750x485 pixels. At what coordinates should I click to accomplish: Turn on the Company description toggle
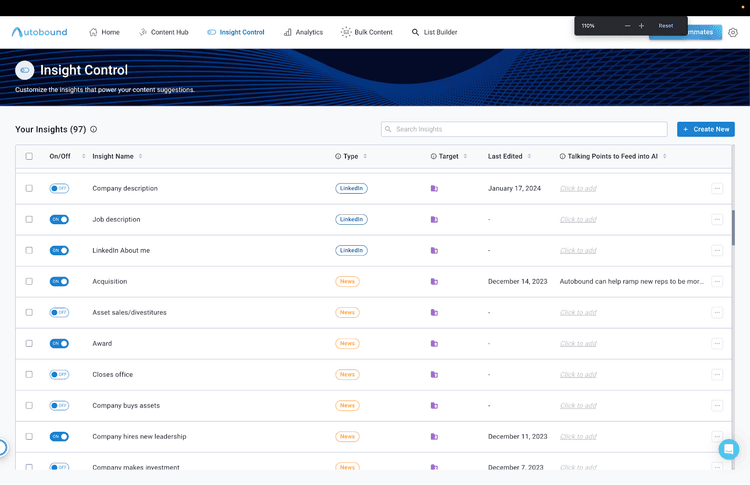pyautogui.click(x=59, y=188)
